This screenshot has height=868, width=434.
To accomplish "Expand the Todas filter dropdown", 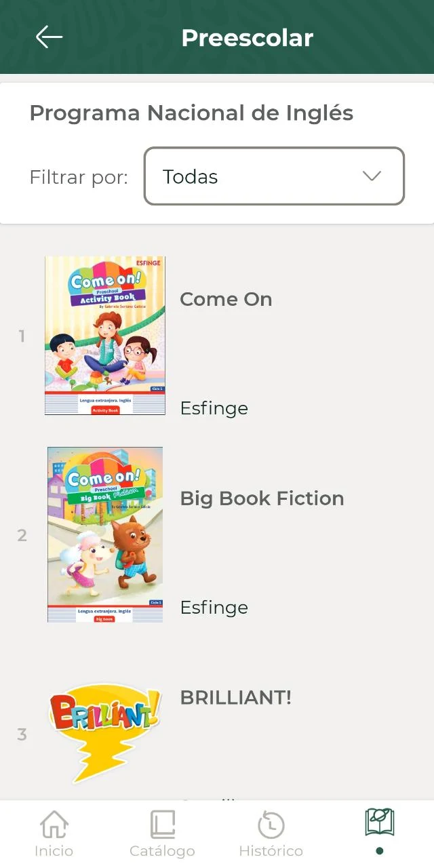I will 274,176.
